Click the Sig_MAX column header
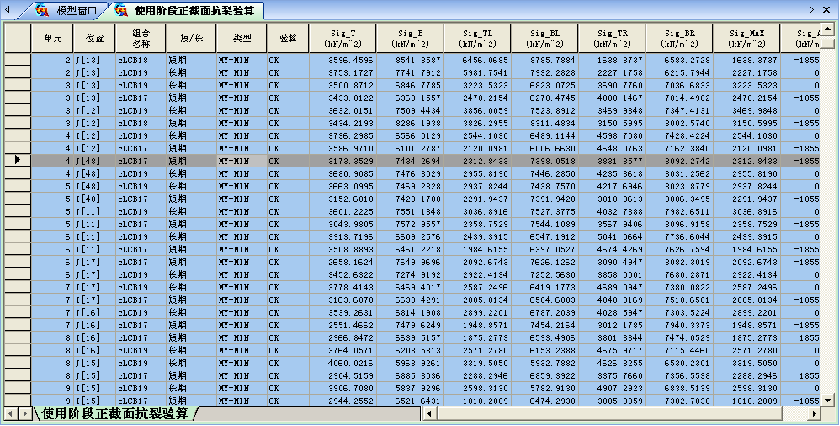840x426 pixels. point(746,38)
